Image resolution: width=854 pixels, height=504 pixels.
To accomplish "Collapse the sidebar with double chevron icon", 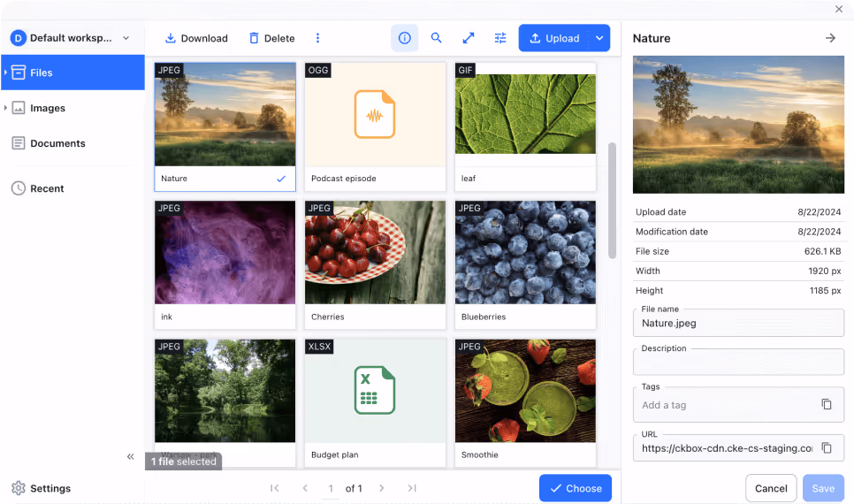I will click(x=131, y=456).
